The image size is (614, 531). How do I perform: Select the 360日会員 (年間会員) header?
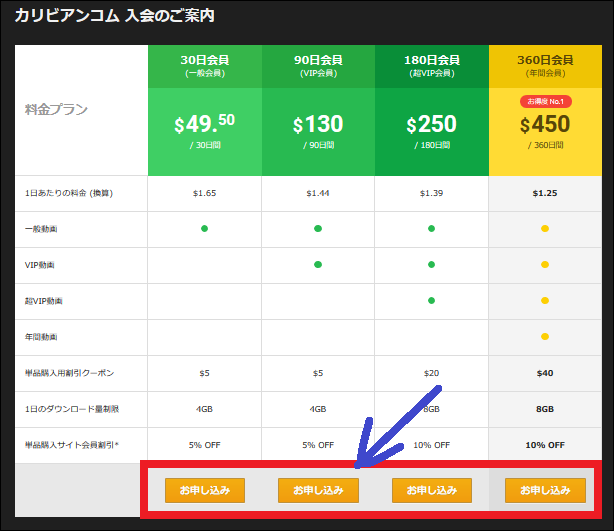545,65
